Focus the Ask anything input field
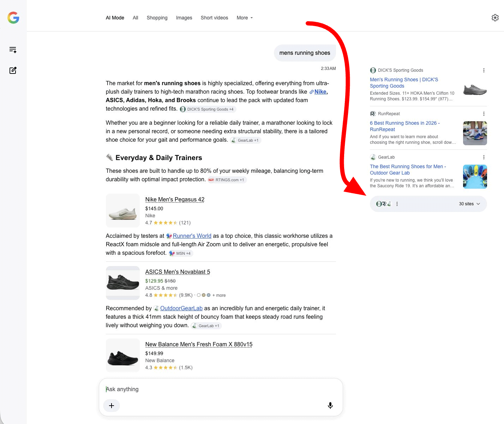Image resolution: width=504 pixels, height=424 pixels. point(221,389)
